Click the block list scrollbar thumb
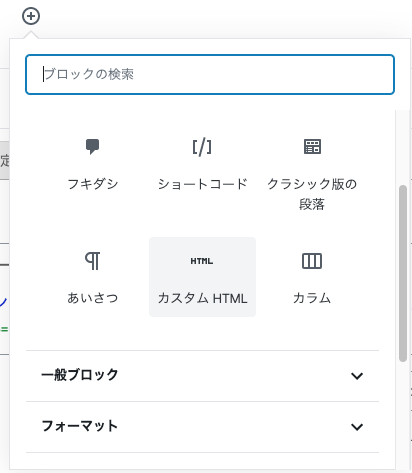The width and height of the screenshot is (412, 473). pos(403,273)
